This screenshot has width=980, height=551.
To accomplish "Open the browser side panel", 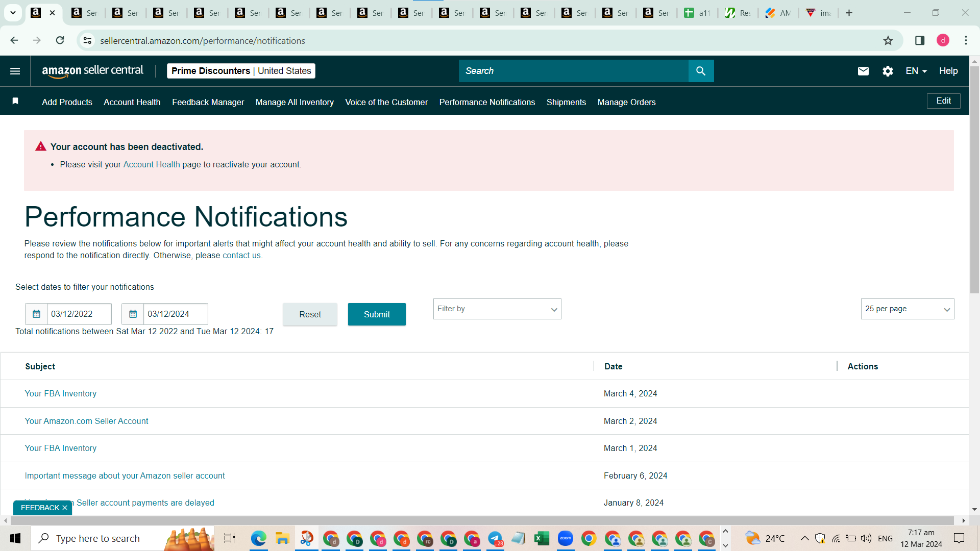I will [x=920, y=41].
